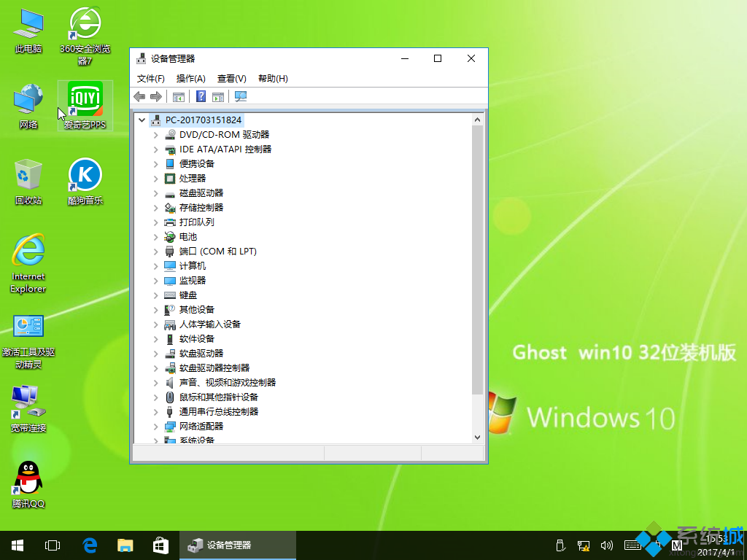
Task: Expand the 端口 (COM 和 LPT) node
Action: pos(156,252)
